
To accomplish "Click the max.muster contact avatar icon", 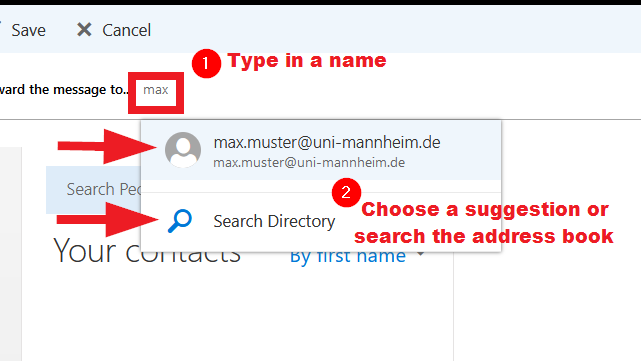I will (x=183, y=150).
